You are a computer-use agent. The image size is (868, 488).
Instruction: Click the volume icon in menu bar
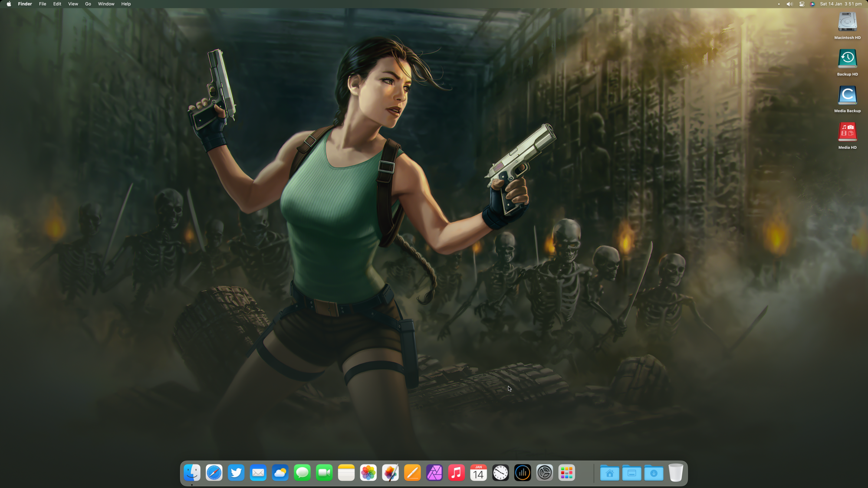(x=789, y=4)
